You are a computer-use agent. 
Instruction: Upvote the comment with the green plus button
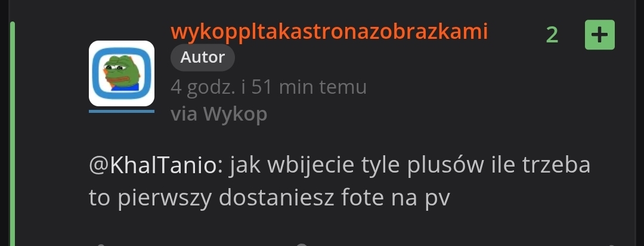click(600, 35)
